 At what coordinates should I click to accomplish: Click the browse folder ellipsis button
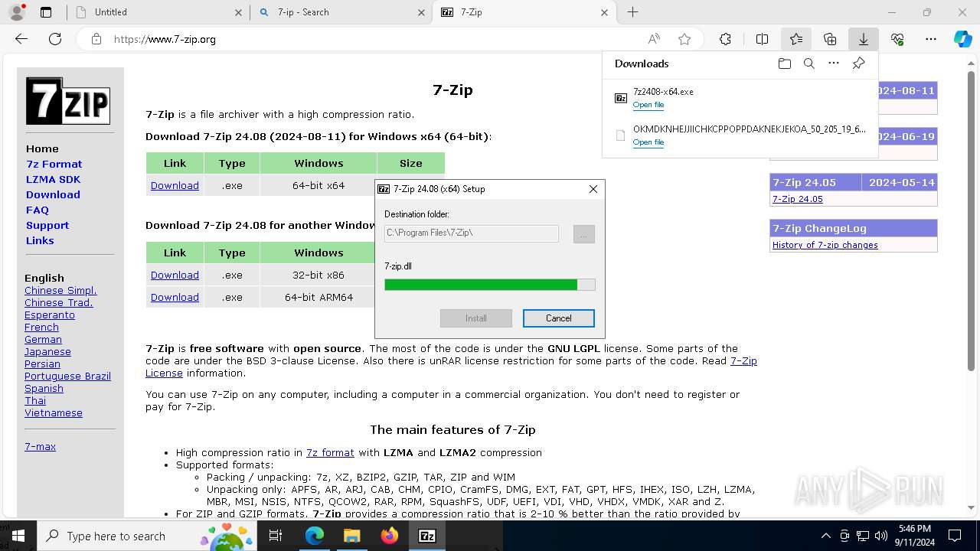pyautogui.click(x=583, y=234)
